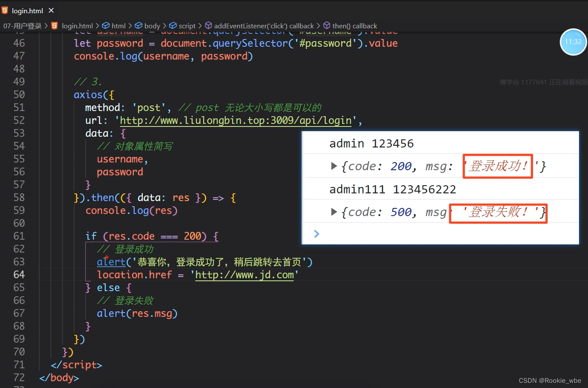Open the http://www.jd.com link
This screenshot has height=388, width=588.
pos(245,275)
